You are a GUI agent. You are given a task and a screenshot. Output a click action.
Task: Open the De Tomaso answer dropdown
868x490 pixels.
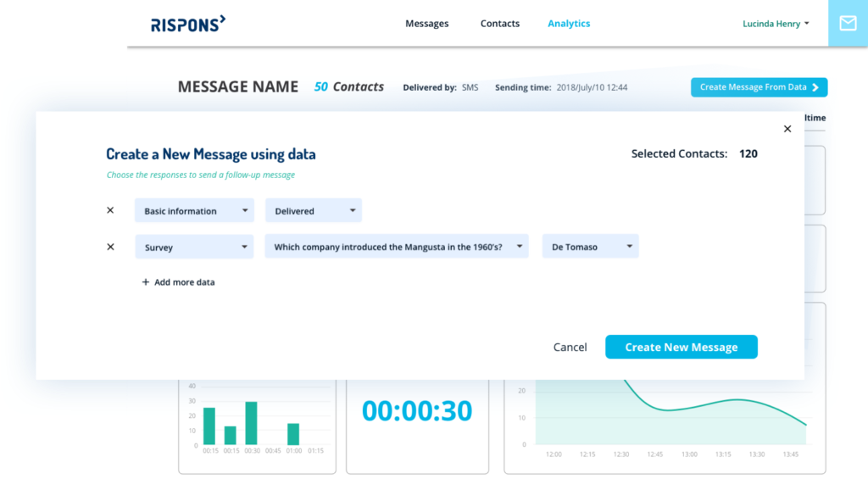[x=590, y=247]
